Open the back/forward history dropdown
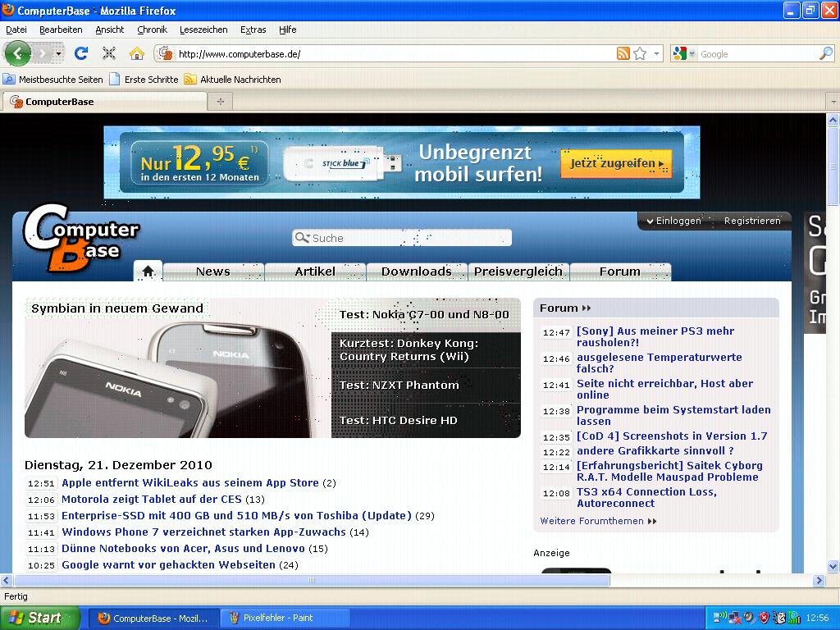The height and width of the screenshot is (630, 840). (58, 53)
